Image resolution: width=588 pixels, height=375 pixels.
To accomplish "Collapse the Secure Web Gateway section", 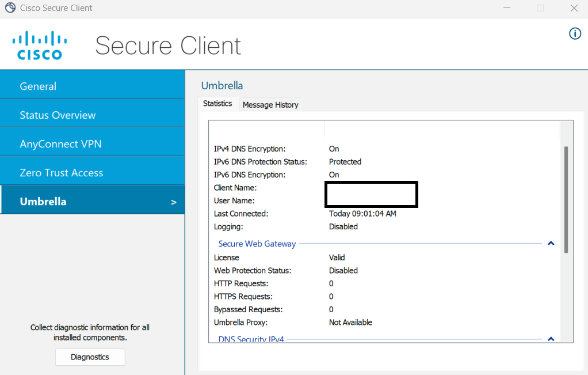I will pyautogui.click(x=551, y=244).
